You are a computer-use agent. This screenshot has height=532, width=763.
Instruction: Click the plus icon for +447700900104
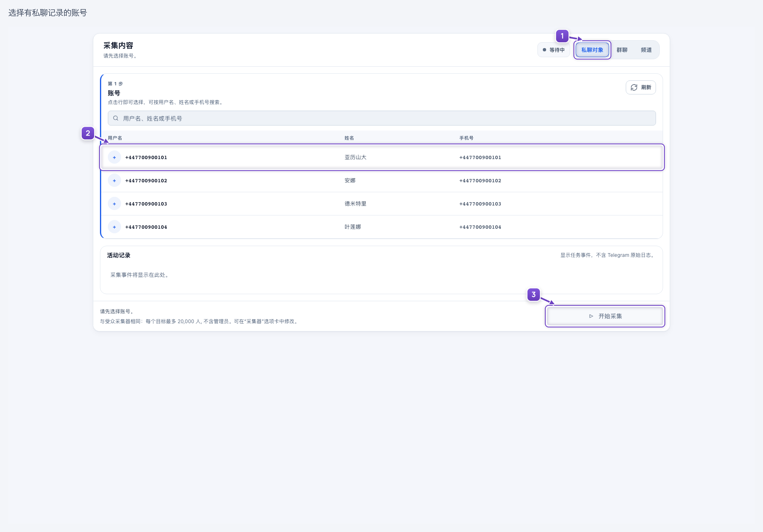pyautogui.click(x=114, y=227)
